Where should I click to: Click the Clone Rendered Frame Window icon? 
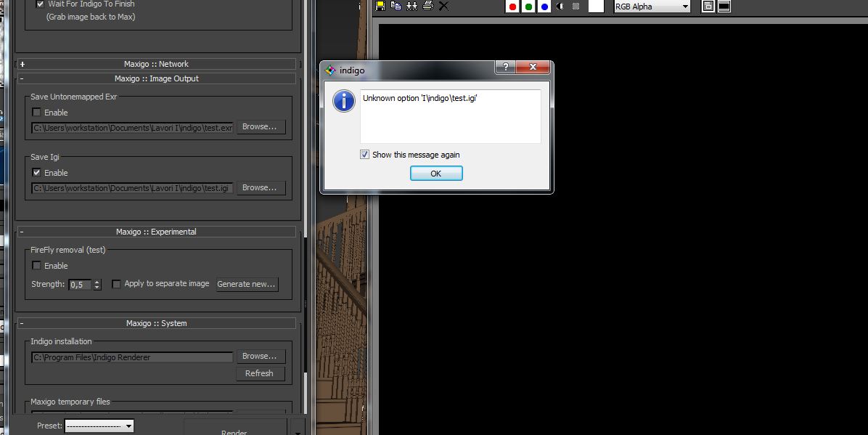[x=412, y=6]
